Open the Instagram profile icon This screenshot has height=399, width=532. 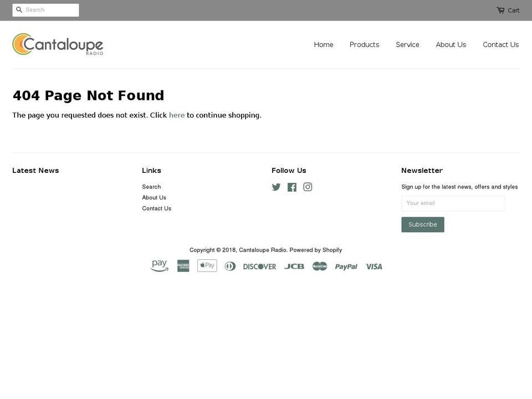308,187
